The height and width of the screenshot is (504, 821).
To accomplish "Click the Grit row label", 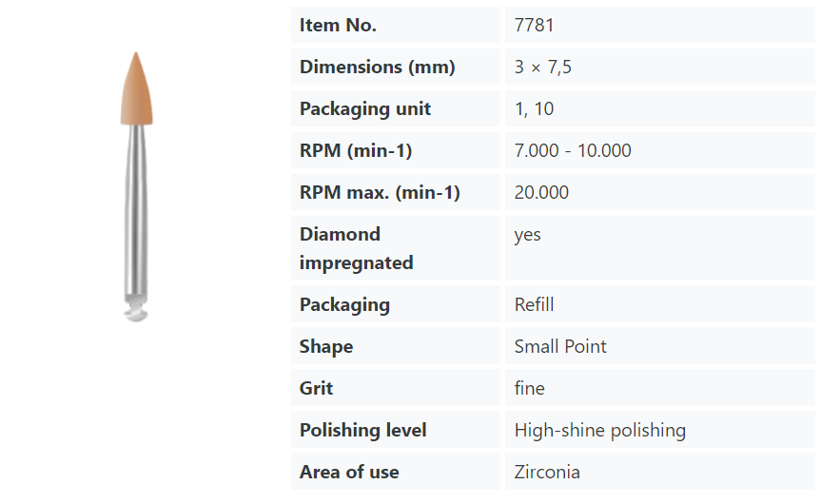I will (x=316, y=388).
